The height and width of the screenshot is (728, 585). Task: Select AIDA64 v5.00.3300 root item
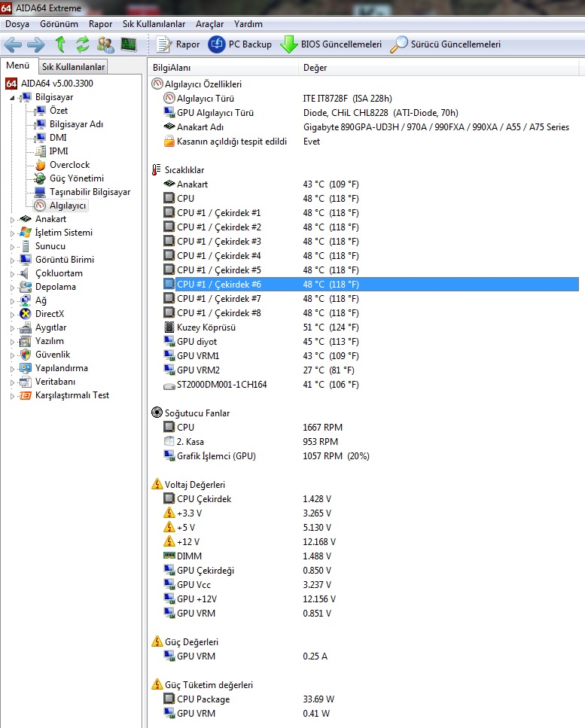pos(49,84)
